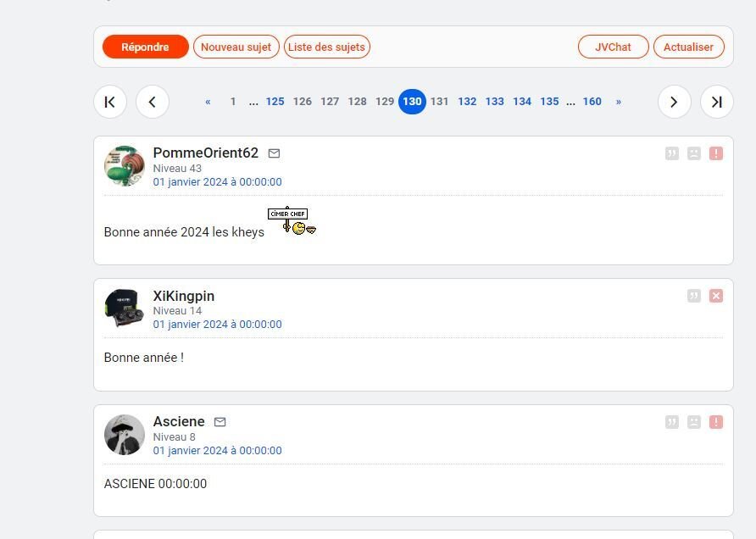
Task: Select current page 130
Action: [412, 102]
